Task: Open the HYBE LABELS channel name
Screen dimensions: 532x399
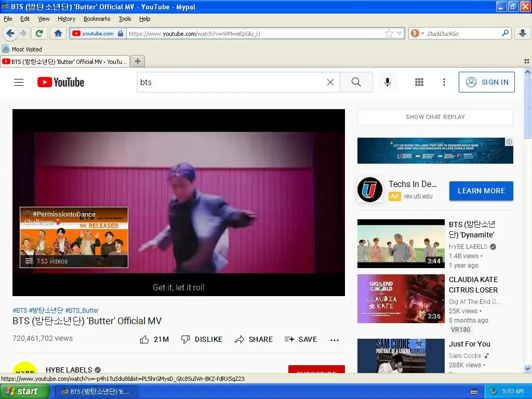Action: click(x=69, y=370)
